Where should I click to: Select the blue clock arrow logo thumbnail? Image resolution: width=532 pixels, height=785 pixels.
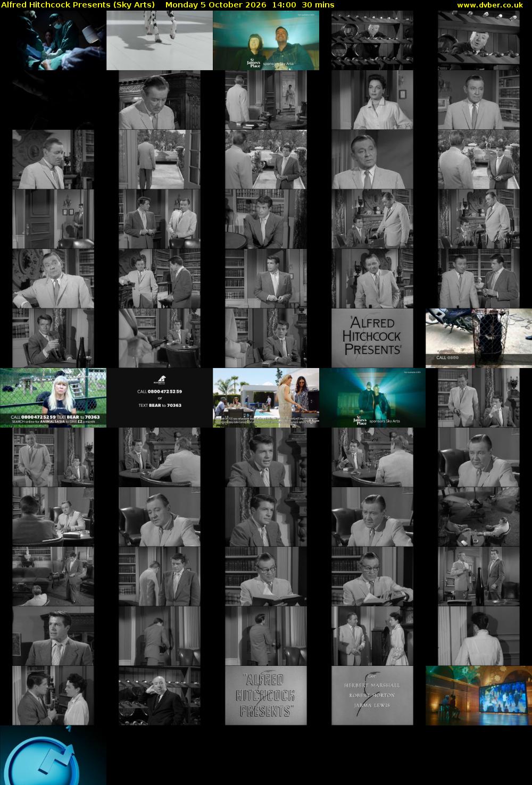click(53, 755)
